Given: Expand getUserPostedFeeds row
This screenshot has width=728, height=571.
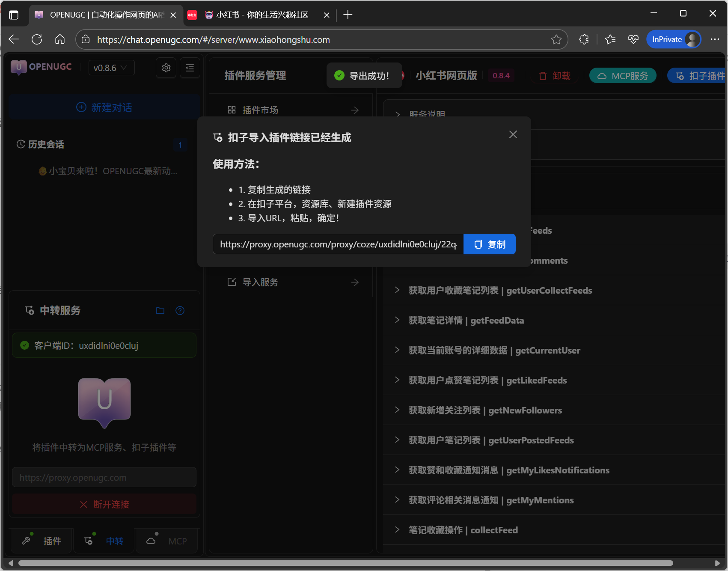Looking at the screenshot, I should [554, 440].
